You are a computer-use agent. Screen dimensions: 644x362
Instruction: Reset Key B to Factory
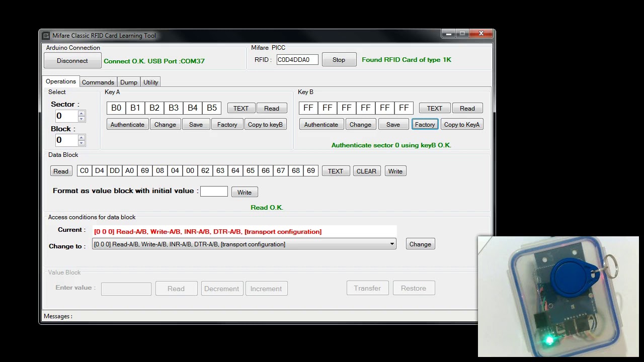425,125
